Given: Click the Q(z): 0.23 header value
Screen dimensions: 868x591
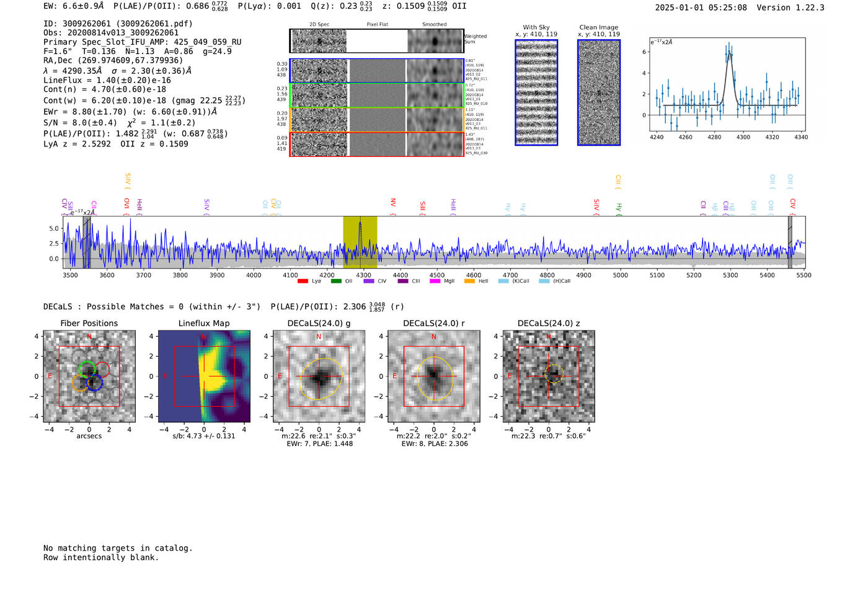Looking at the screenshot, I should click(342, 6).
